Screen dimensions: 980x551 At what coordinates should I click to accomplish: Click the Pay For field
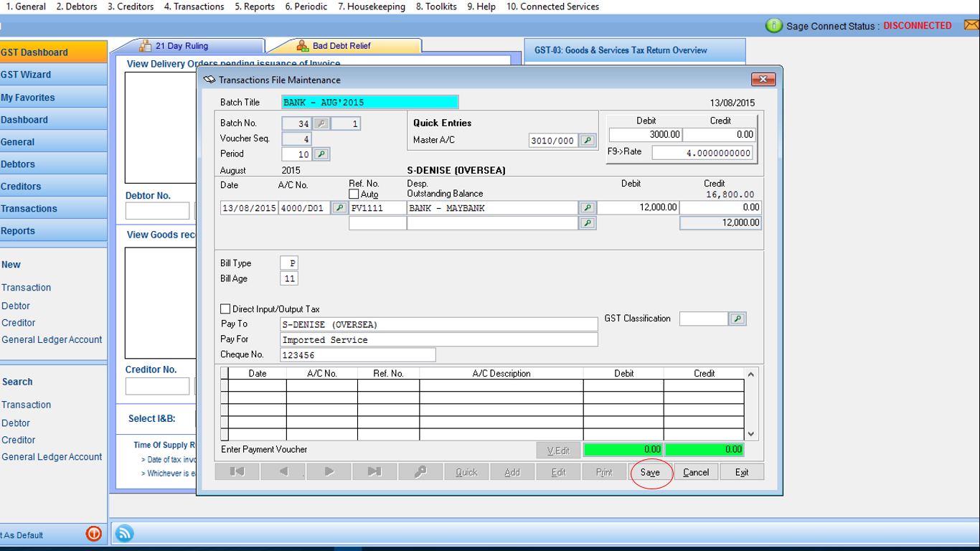pos(439,339)
